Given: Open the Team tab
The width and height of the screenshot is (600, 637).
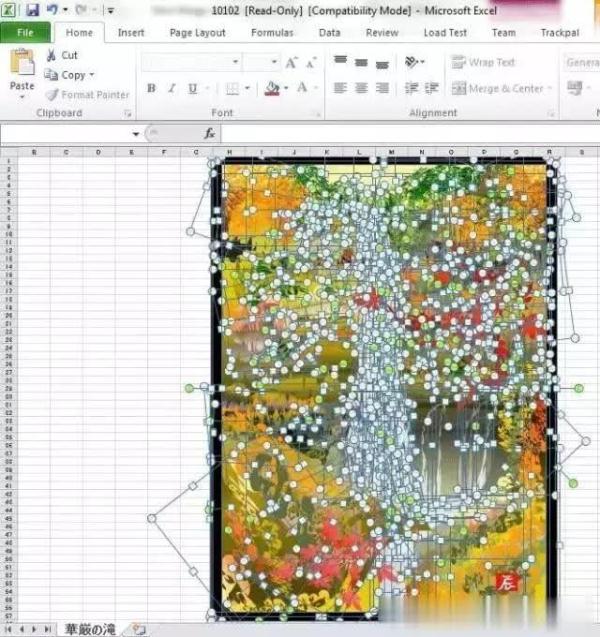Looking at the screenshot, I should point(504,32).
